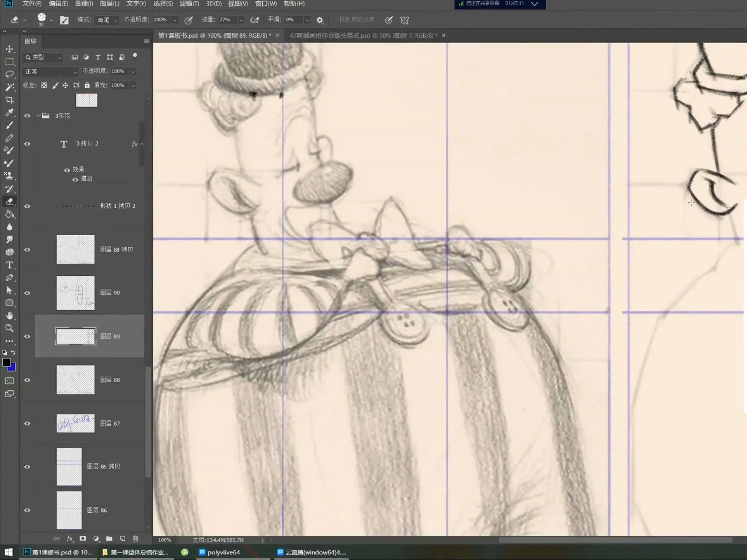747x560 pixels.
Task: Hide layer 图层 90
Action: [x=27, y=293]
